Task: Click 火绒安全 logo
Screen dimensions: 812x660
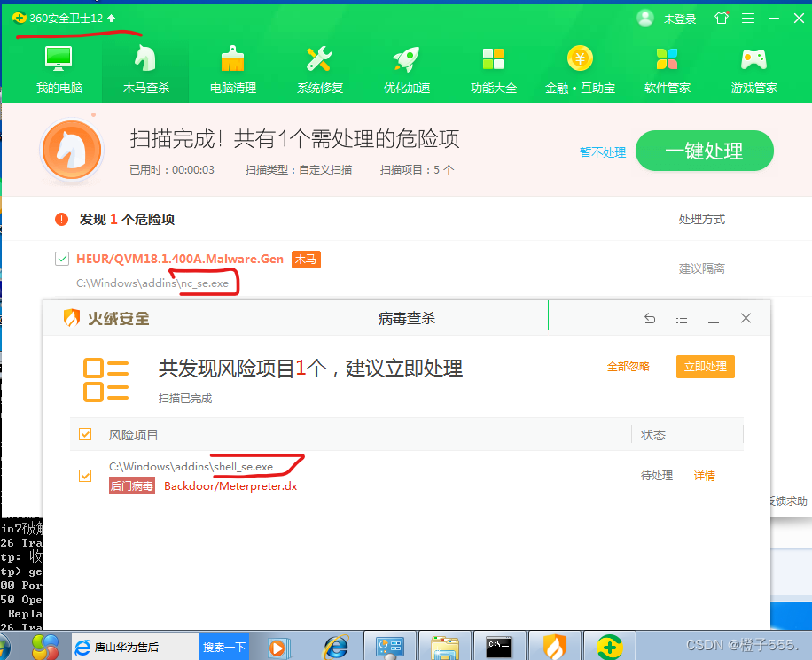Action: (106, 318)
